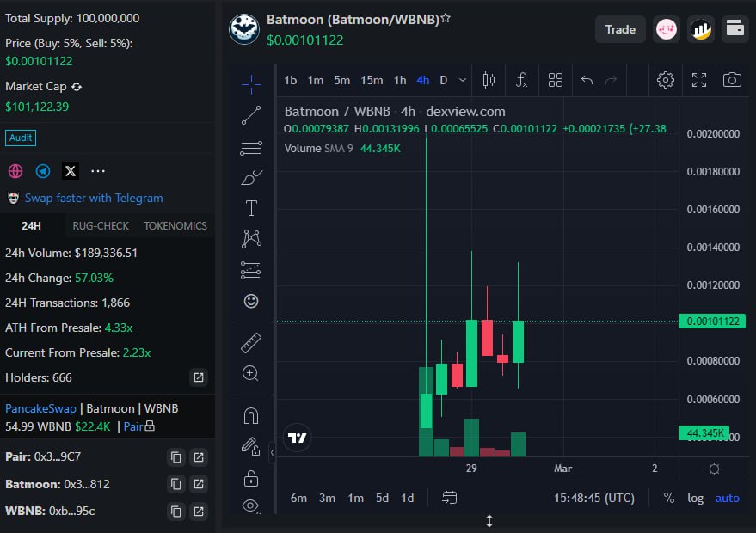
Task: Select the D daily timeframe
Action: click(x=444, y=80)
